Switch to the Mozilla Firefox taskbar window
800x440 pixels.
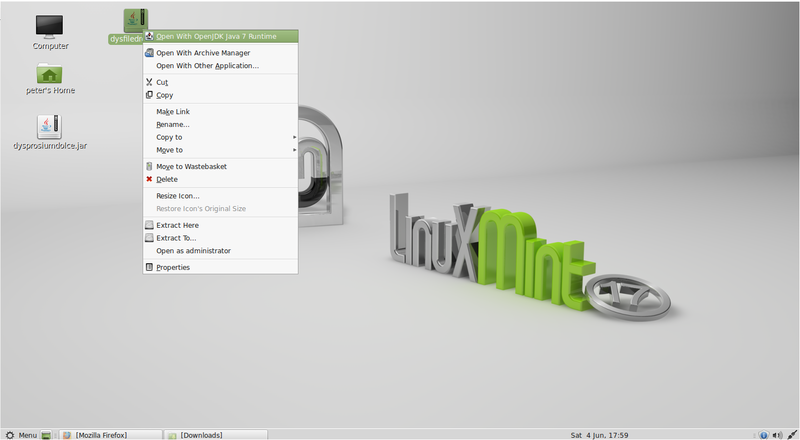(x=110, y=435)
